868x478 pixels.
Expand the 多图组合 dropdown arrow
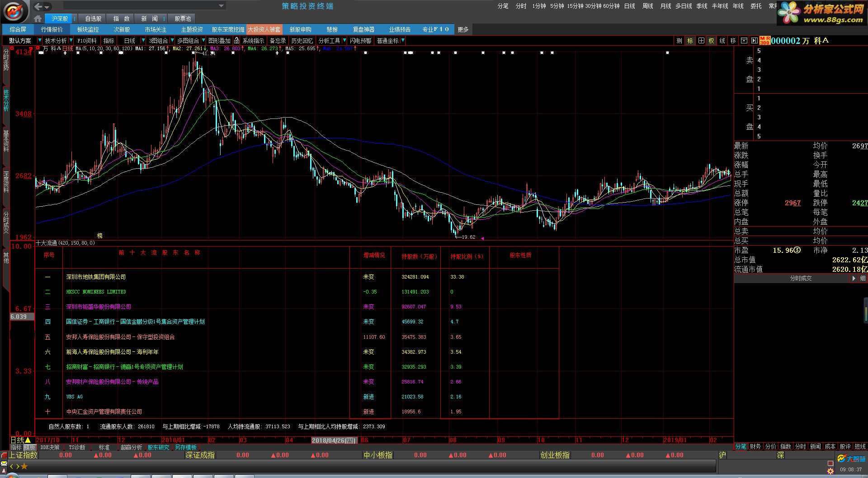[x=203, y=40]
